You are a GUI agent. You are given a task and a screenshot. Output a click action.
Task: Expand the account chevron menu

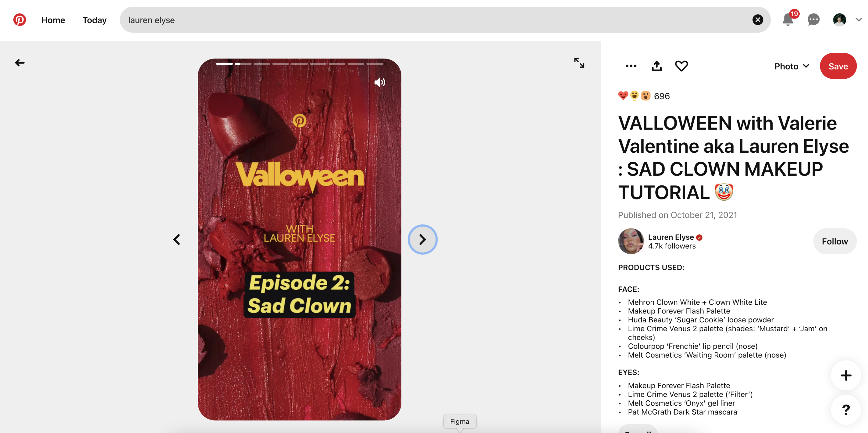(x=859, y=20)
